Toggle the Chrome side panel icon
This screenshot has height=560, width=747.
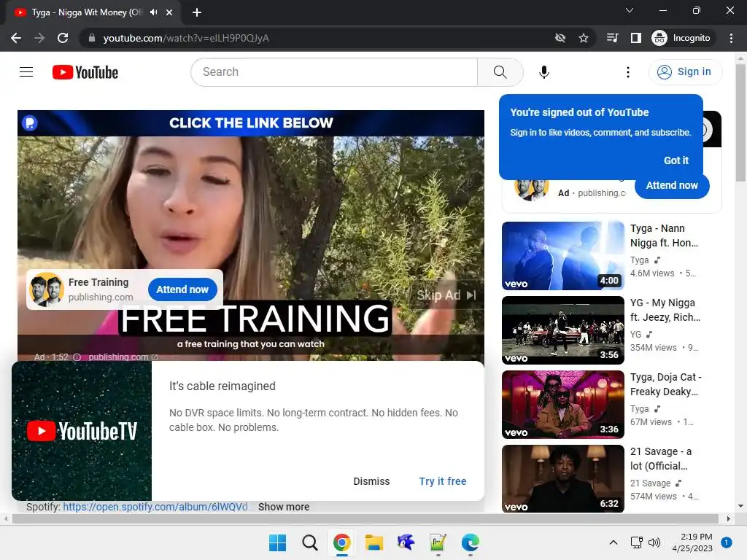point(636,38)
